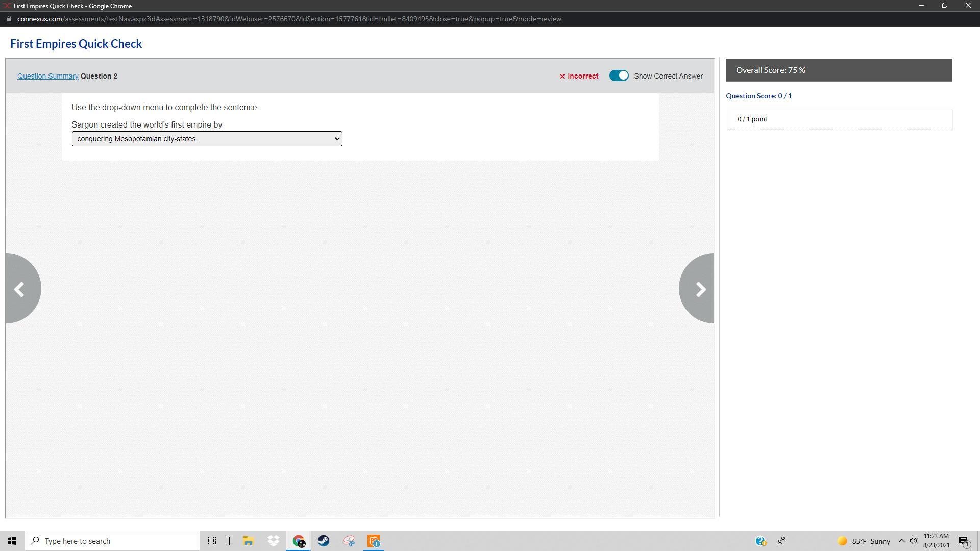The height and width of the screenshot is (551, 980).
Task: Open the Sargon sentence answer drop-down
Action: (x=207, y=139)
